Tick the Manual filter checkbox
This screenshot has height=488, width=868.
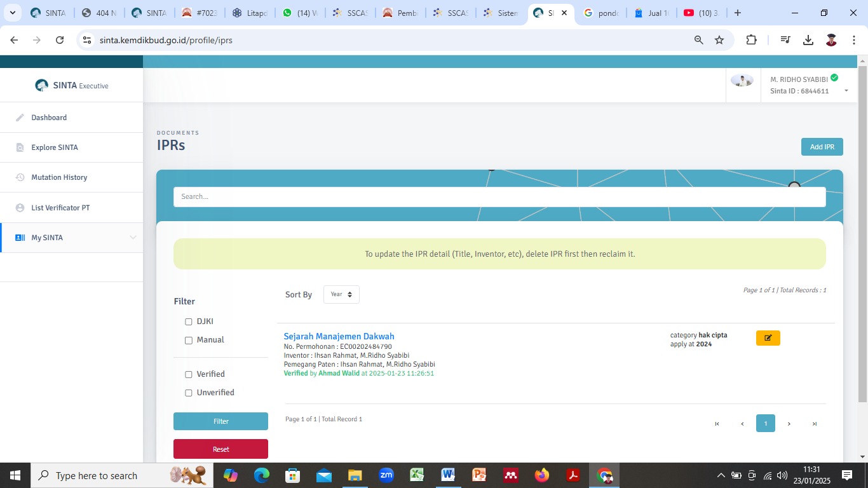coord(189,341)
